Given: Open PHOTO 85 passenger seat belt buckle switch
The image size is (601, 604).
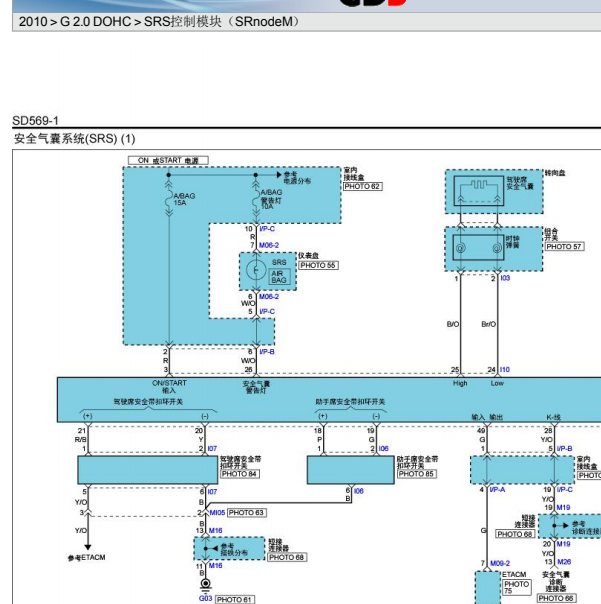Looking at the screenshot, I should click(417, 474).
